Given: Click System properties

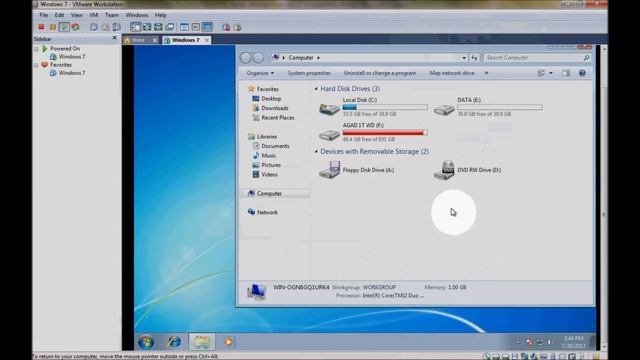Looking at the screenshot, I should 309,73.
